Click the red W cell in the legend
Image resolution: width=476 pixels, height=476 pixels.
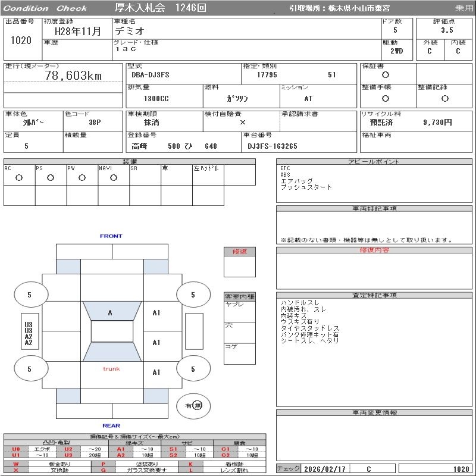tap(16, 464)
